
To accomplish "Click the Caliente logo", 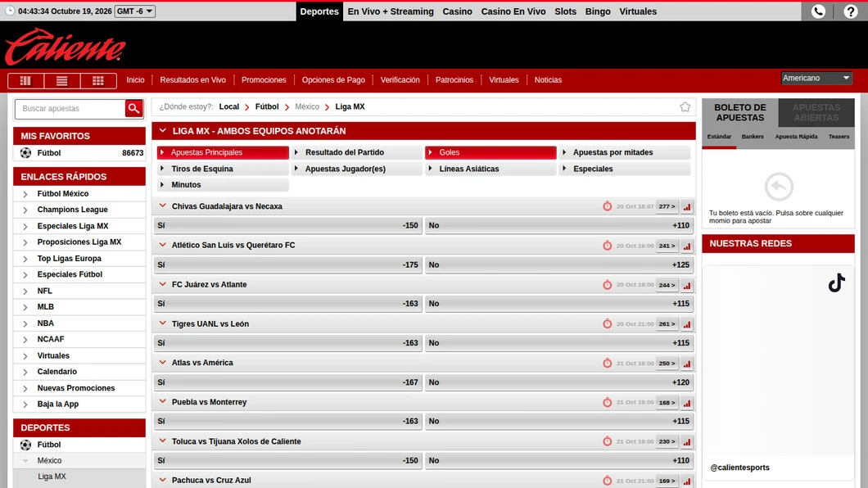I will click(x=66, y=47).
